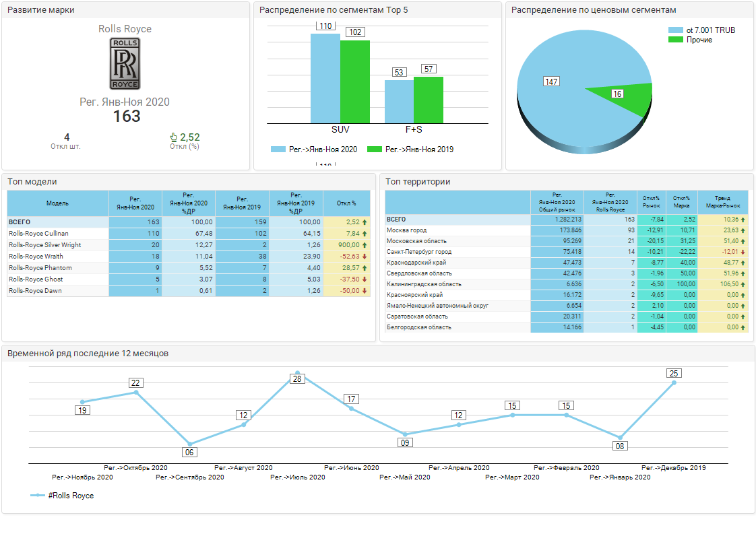Open the Rolls-Royce Silver Wright model row

pos(189,245)
